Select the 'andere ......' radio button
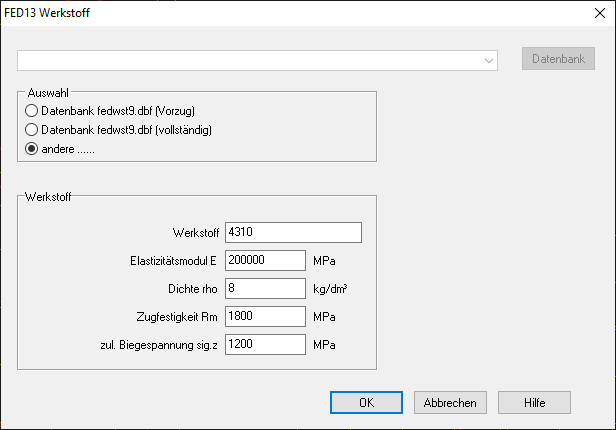 point(32,149)
